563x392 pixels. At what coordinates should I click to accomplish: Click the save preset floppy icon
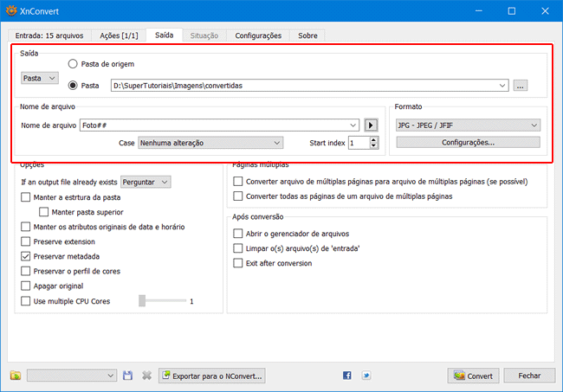coord(128,376)
